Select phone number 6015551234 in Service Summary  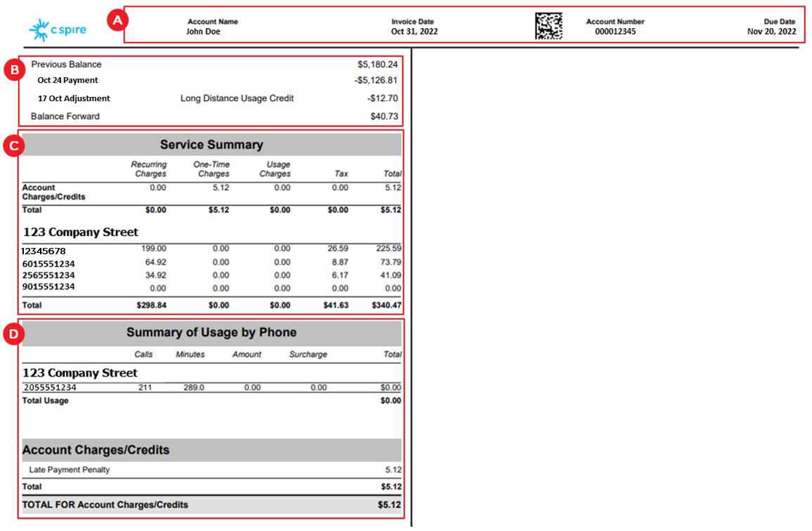tap(48, 263)
